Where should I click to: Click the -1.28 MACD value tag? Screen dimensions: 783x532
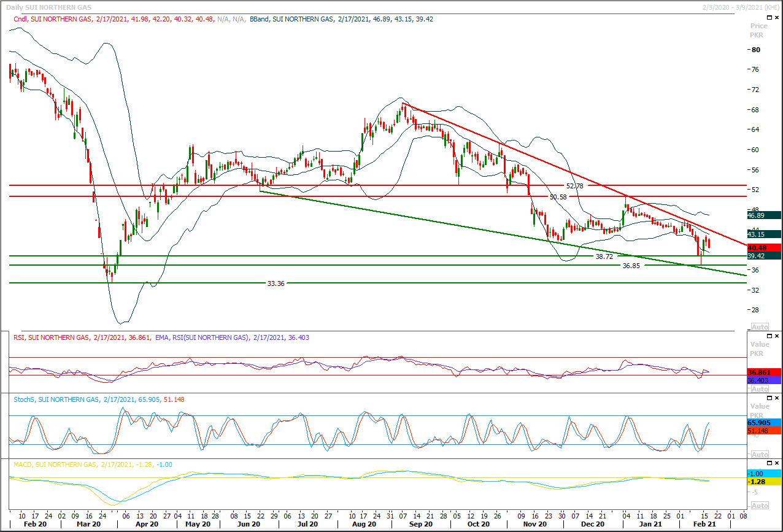[x=764, y=482]
